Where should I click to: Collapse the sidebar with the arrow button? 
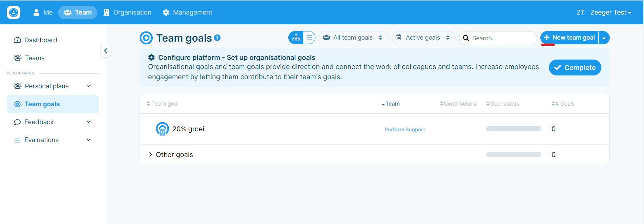tap(106, 51)
